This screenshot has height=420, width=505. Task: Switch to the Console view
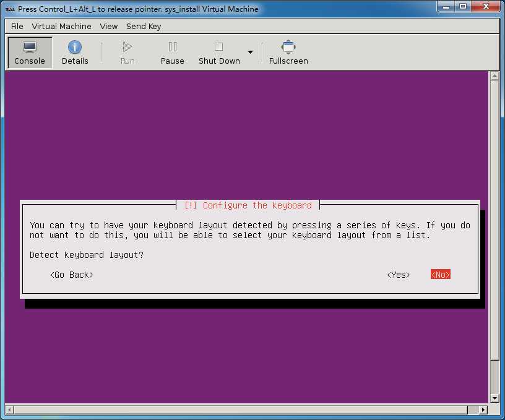30,53
